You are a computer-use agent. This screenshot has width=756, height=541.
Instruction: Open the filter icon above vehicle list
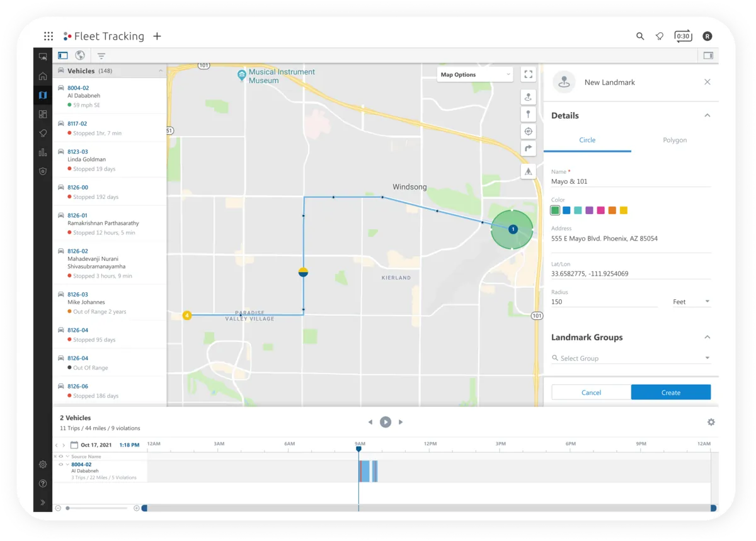[x=101, y=56]
